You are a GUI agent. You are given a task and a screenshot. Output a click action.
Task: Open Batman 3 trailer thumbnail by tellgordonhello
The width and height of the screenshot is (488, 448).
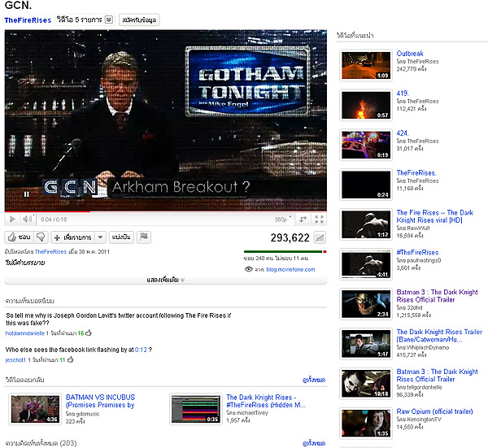pos(366,384)
